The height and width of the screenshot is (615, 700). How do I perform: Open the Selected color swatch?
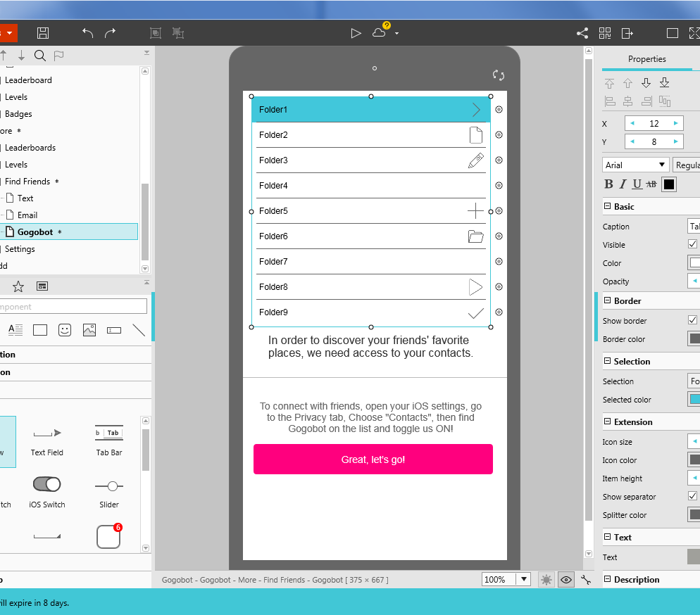[x=694, y=400]
